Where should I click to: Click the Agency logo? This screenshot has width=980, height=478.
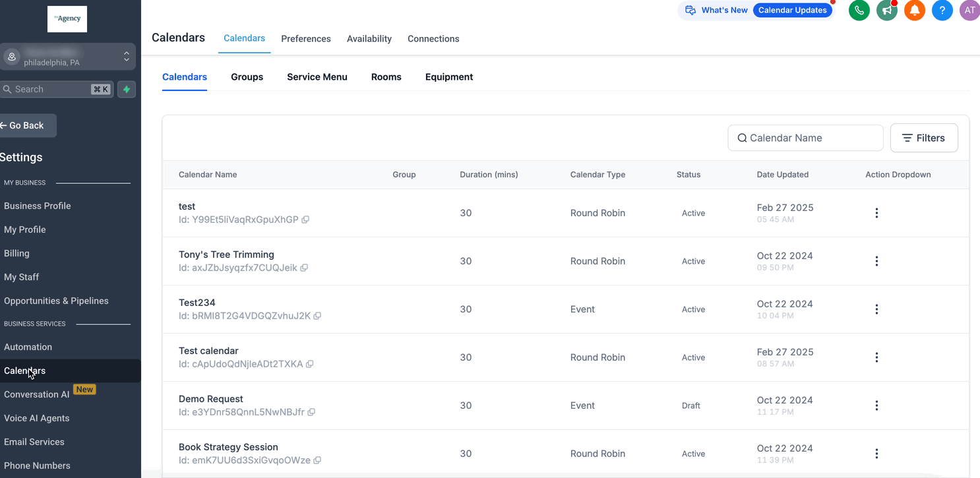point(67,19)
